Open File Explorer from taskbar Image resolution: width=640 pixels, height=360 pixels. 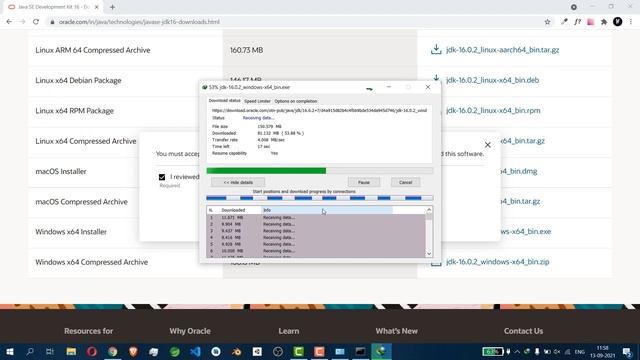[x=71, y=351]
